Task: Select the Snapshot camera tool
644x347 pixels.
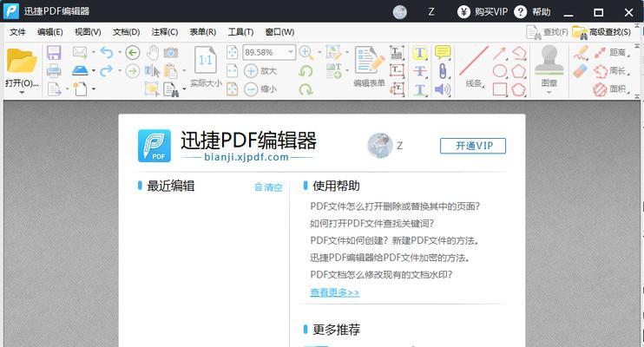Action: (x=171, y=52)
